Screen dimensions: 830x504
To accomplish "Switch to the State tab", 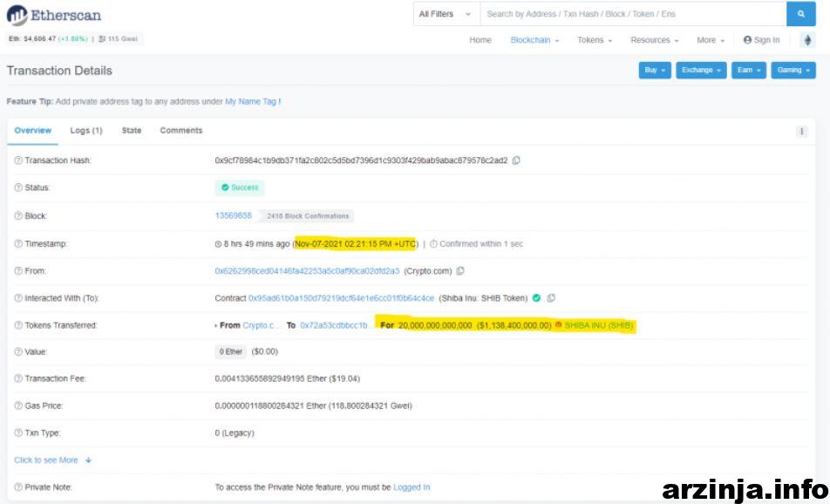I will point(132,131).
